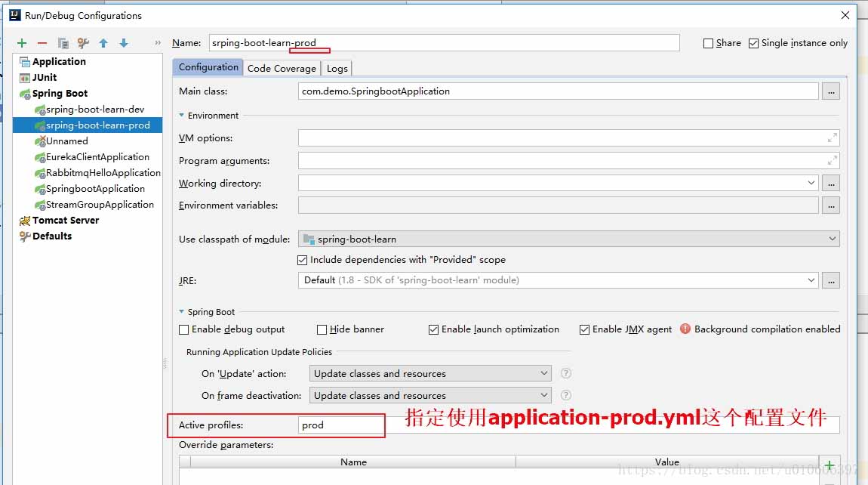Click the On frame deactivation help button

pyautogui.click(x=566, y=395)
